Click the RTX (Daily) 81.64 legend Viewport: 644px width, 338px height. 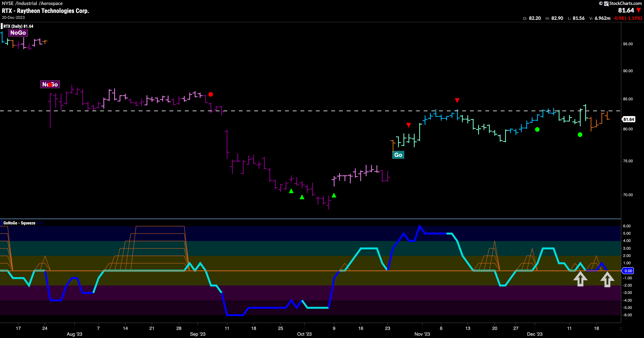(x=18, y=26)
